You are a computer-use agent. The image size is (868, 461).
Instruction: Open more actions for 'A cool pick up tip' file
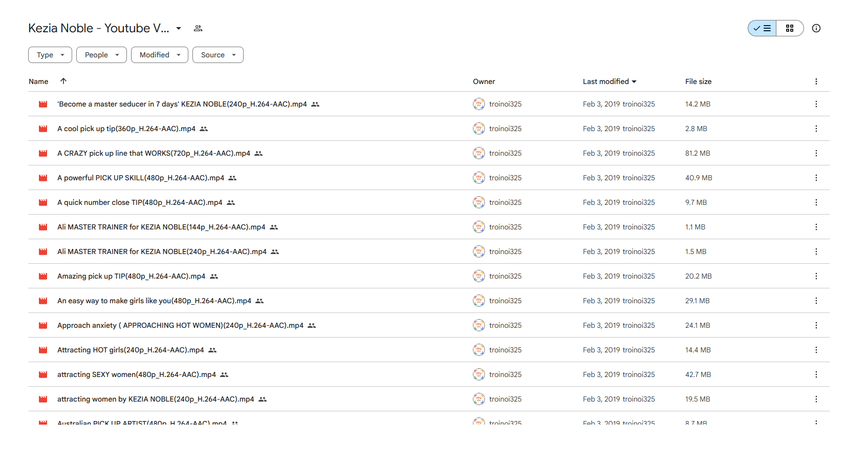[x=816, y=129]
